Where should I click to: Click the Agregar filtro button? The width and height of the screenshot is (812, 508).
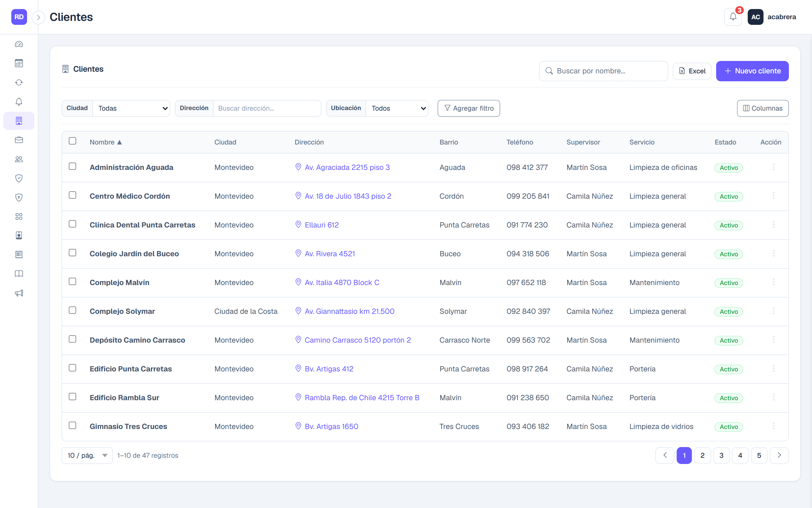pos(469,108)
